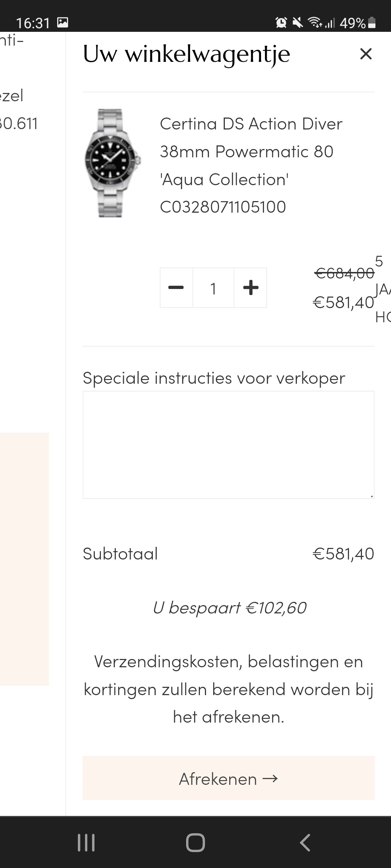Increase watch quantity with plus button
The height and width of the screenshot is (868, 391).
pyautogui.click(x=251, y=288)
